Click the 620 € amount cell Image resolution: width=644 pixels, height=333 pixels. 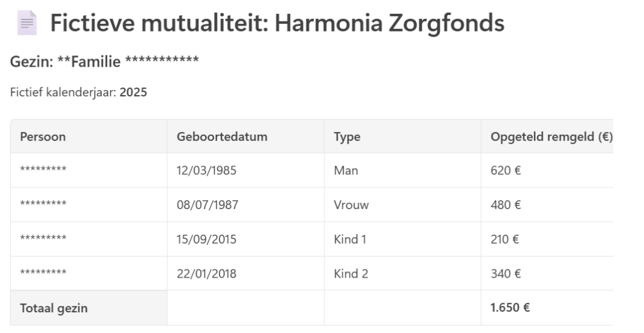click(x=547, y=171)
